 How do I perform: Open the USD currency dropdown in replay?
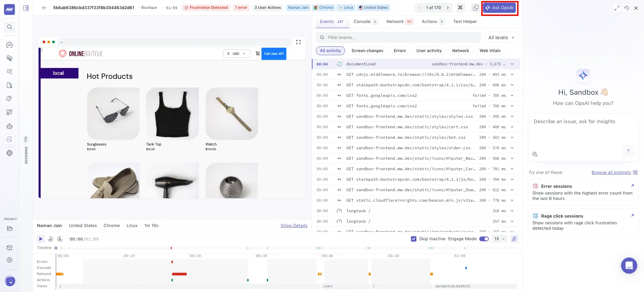click(x=236, y=53)
